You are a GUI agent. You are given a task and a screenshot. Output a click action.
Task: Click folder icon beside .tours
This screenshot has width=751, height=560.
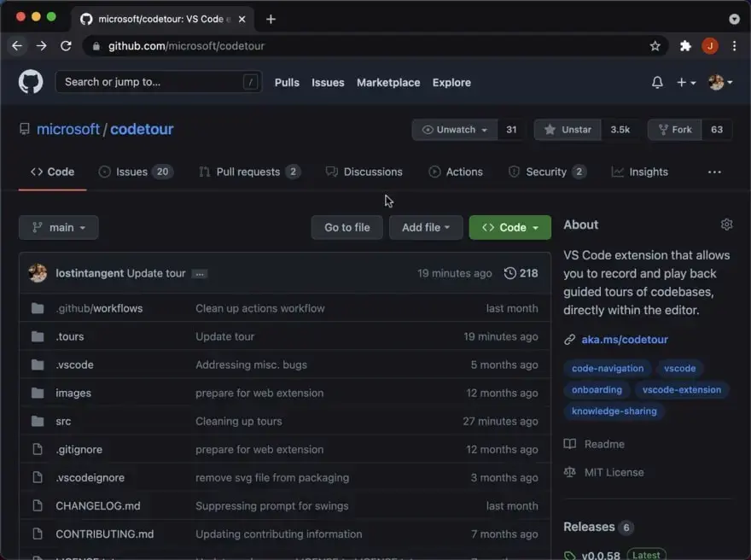38,336
